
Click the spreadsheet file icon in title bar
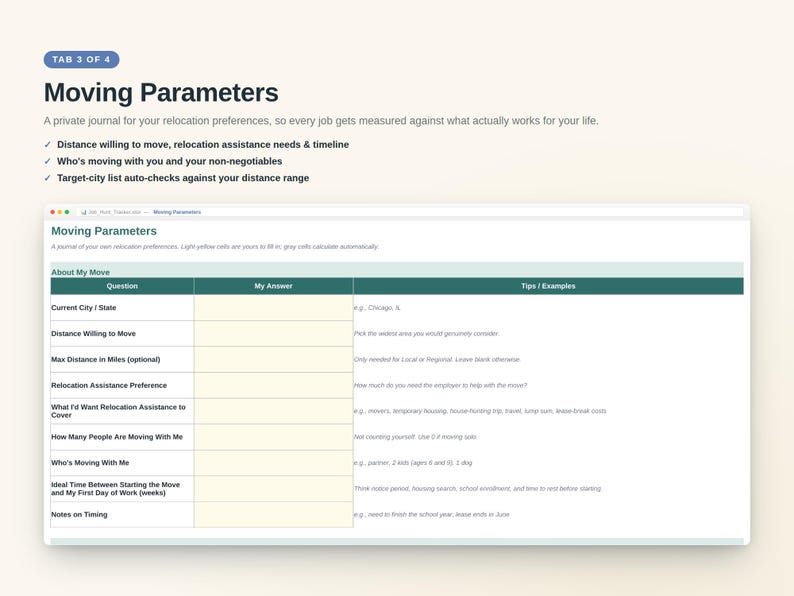coord(84,212)
